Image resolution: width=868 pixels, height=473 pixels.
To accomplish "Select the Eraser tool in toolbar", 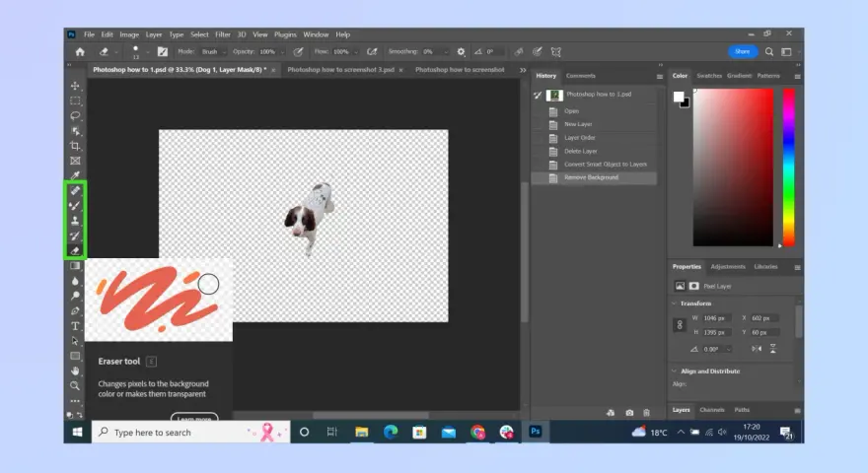I will pyautogui.click(x=75, y=250).
